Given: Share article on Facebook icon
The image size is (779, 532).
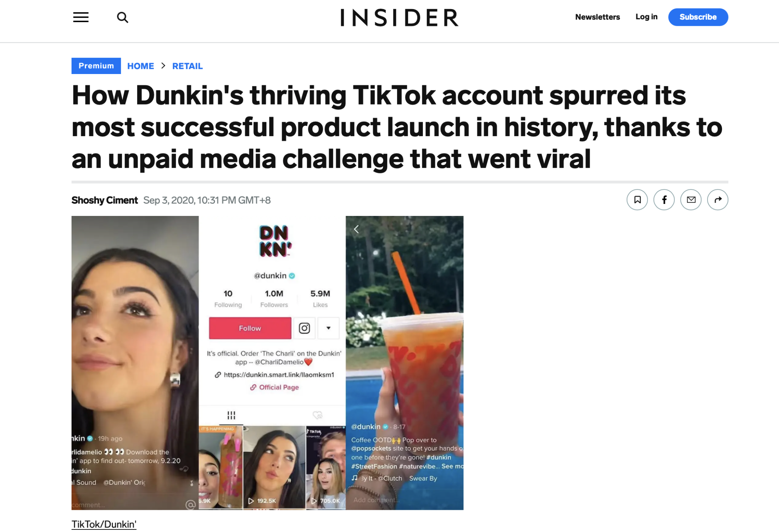Looking at the screenshot, I should click(664, 200).
